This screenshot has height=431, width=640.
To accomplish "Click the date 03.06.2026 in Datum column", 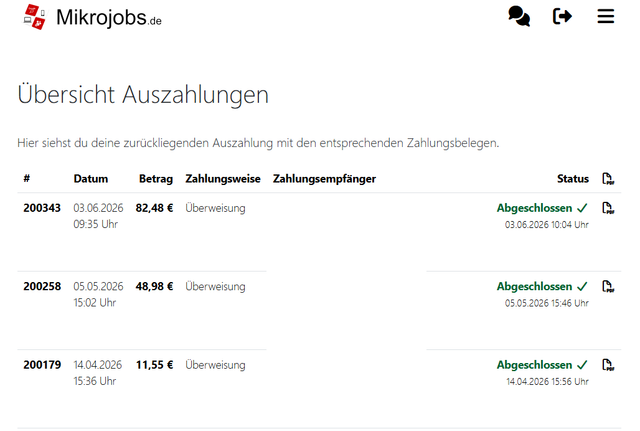I will [98, 208].
